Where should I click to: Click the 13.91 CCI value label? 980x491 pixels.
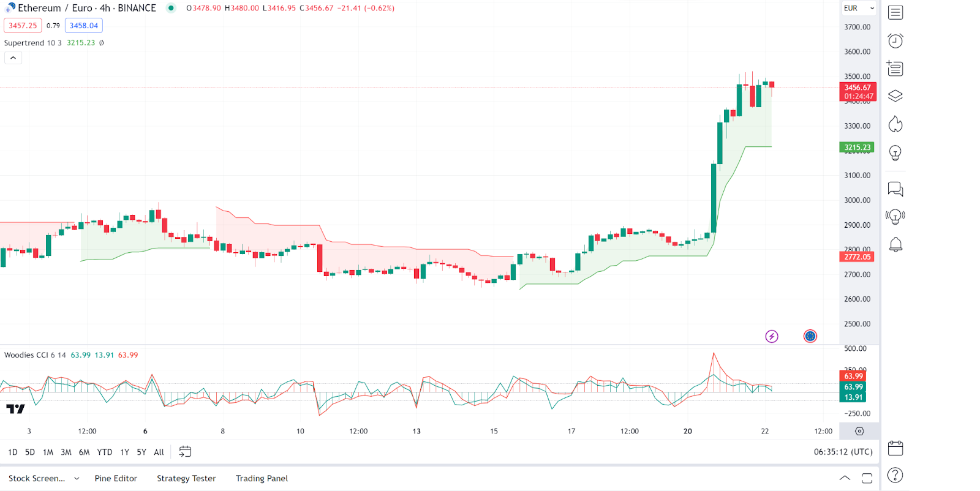point(853,397)
